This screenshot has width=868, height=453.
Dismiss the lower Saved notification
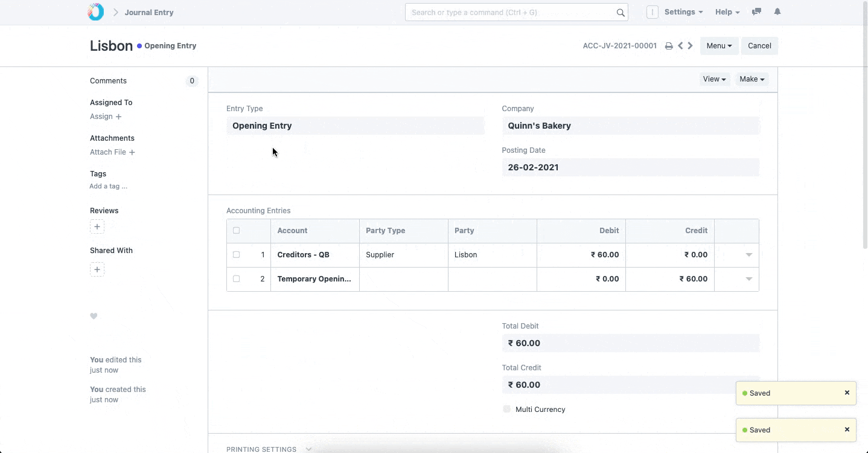coord(847,429)
